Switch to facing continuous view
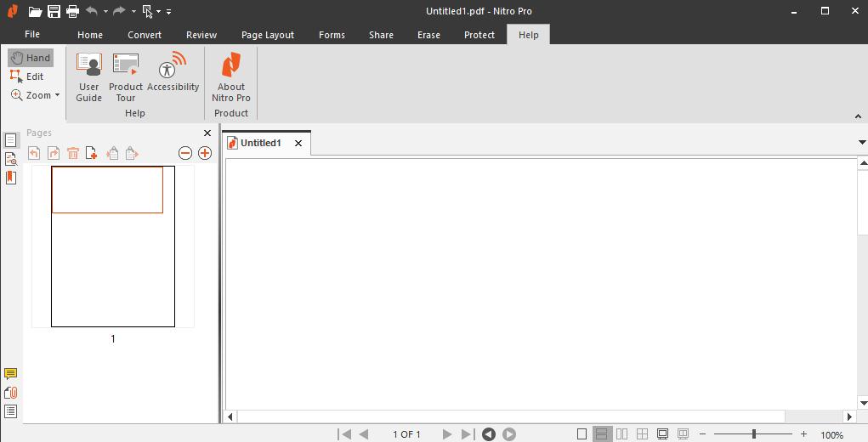This screenshot has height=442, width=868. point(642,434)
